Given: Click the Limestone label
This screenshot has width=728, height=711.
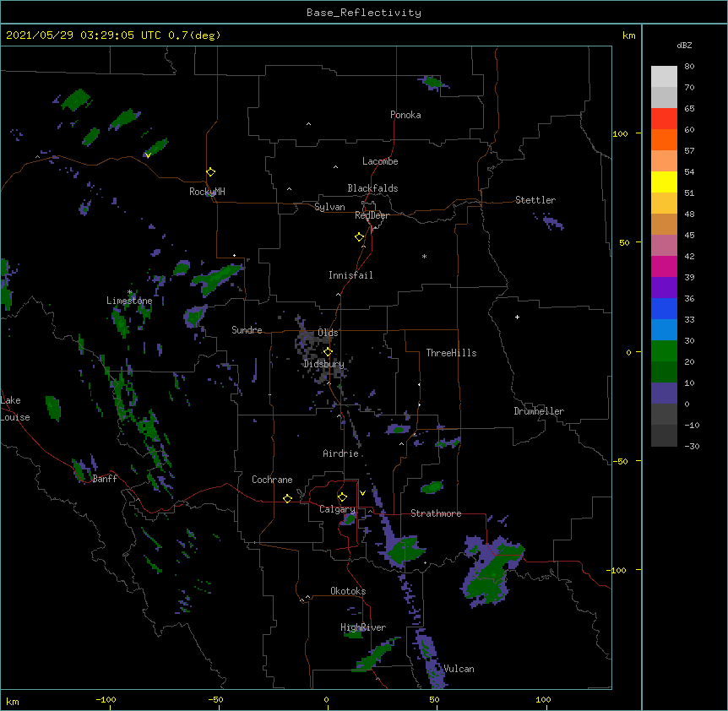Looking at the screenshot, I should 129,301.
